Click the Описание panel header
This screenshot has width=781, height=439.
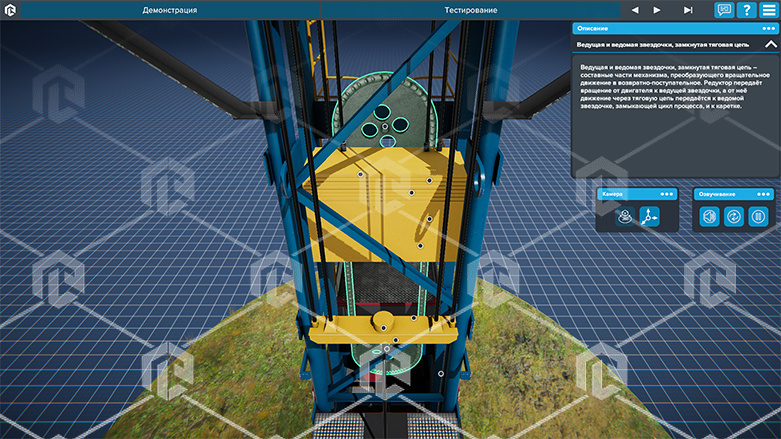click(x=660, y=28)
